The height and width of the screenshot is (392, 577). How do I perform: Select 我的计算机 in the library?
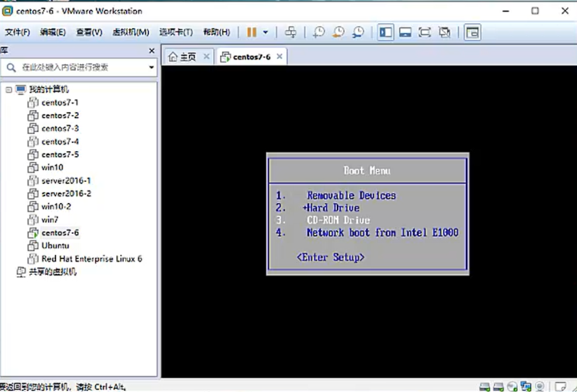(x=48, y=89)
